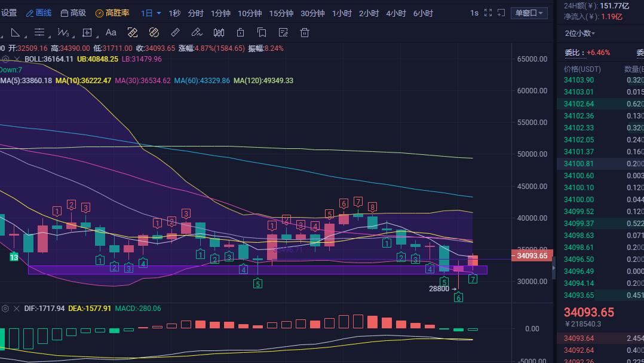The width and height of the screenshot is (644, 363).
Task: Click the trash icon to delete drawings
Action: pyautogui.click(x=305, y=32)
